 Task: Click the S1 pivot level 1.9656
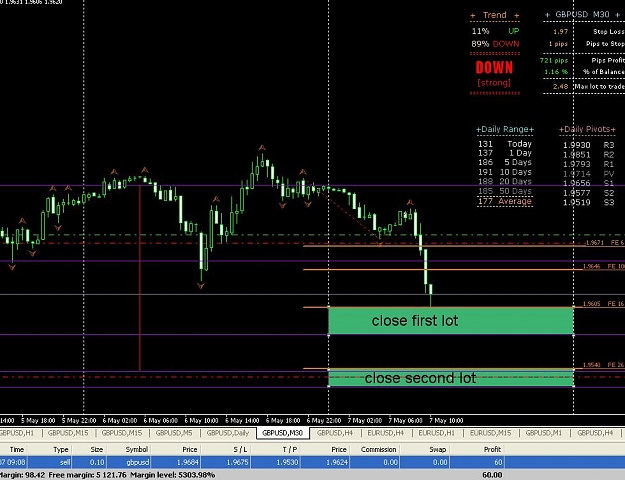(x=588, y=183)
